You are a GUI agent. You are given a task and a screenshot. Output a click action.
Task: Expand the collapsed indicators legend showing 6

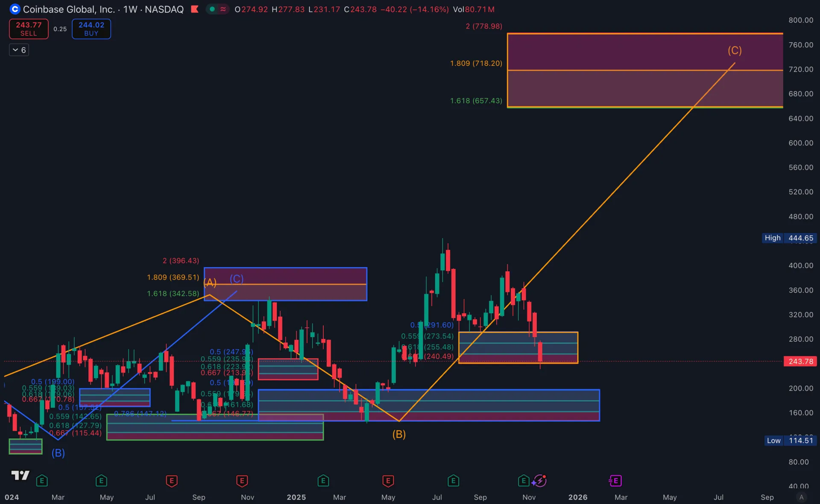[19, 50]
